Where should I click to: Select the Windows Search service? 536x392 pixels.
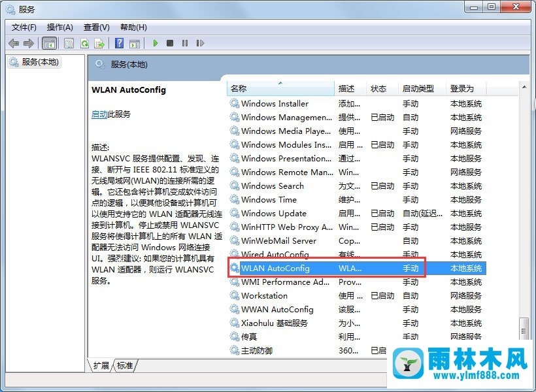click(x=356, y=186)
